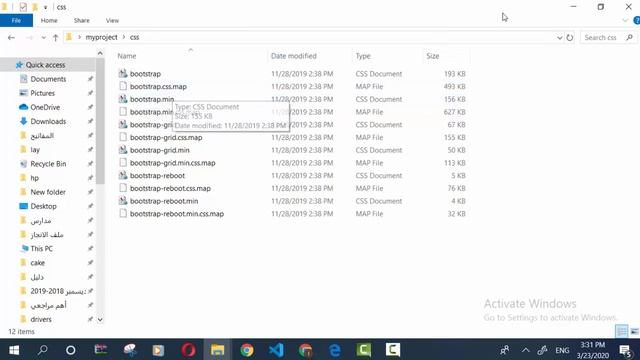Go back with the back arrow
Viewport: 640px width, 360px height.
(x=11, y=38)
